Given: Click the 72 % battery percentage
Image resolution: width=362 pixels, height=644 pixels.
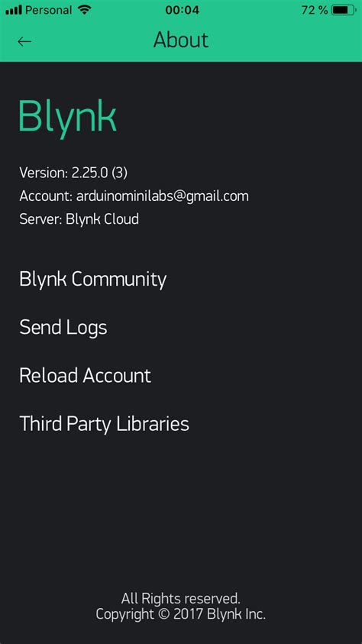Looking at the screenshot, I should tap(315, 10).
